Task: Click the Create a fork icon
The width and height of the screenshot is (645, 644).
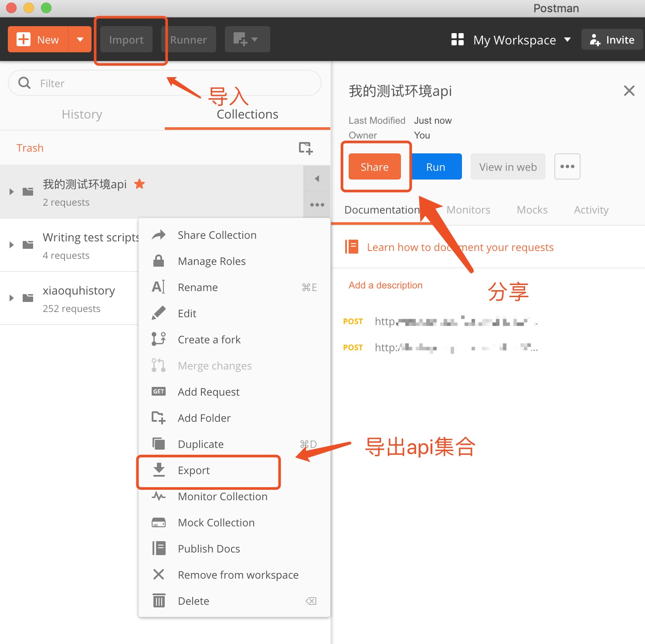Action: [159, 339]
